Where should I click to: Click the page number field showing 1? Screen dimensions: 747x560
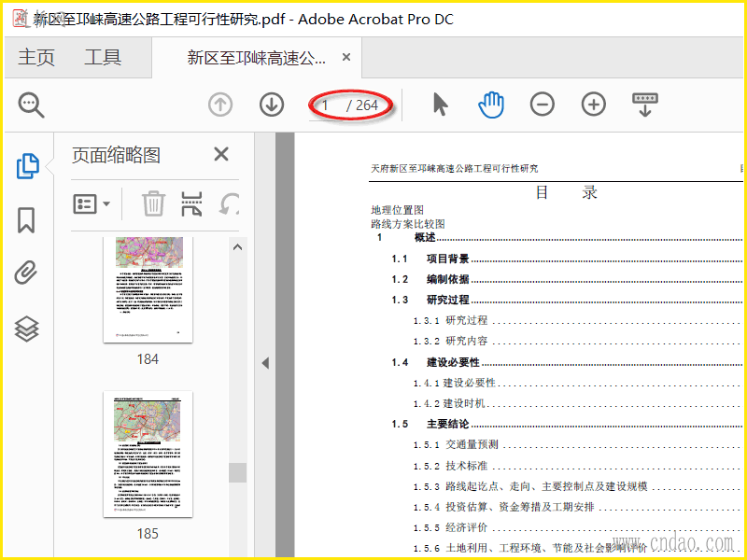click(326, 105)
